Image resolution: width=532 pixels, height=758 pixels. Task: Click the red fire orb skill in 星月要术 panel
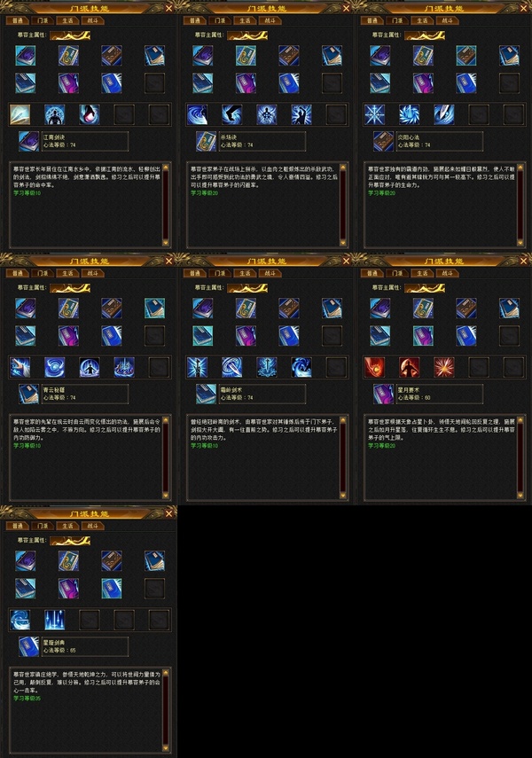375,367
